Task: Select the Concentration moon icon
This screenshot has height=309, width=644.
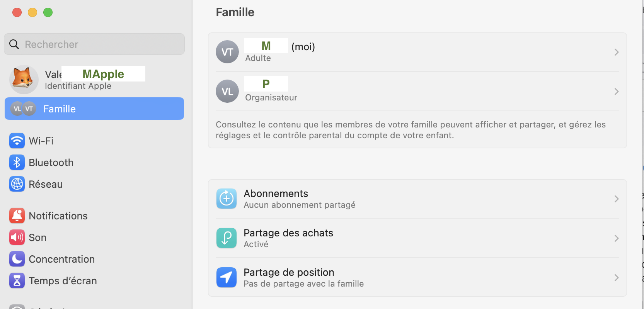Action: pyautogui.click(x=17, y=259)
